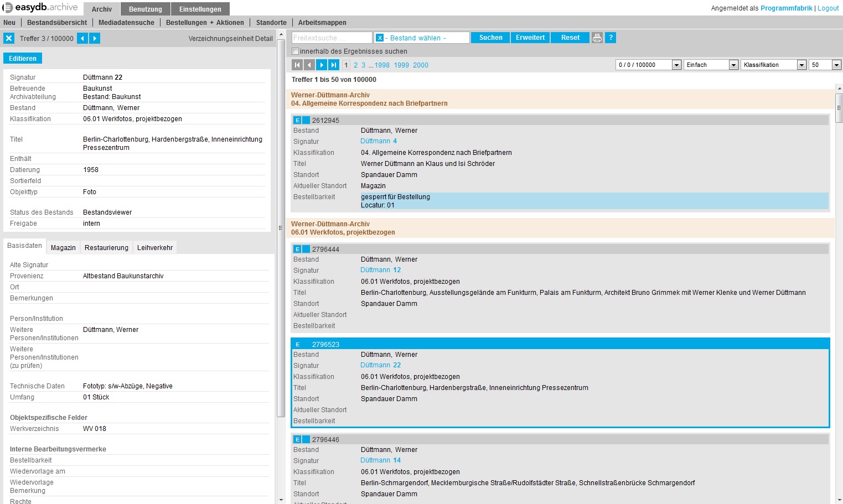Image resolution: width=843 pixels, height=504 pixels.
Task: Click the Logout link
Action: 828,8
